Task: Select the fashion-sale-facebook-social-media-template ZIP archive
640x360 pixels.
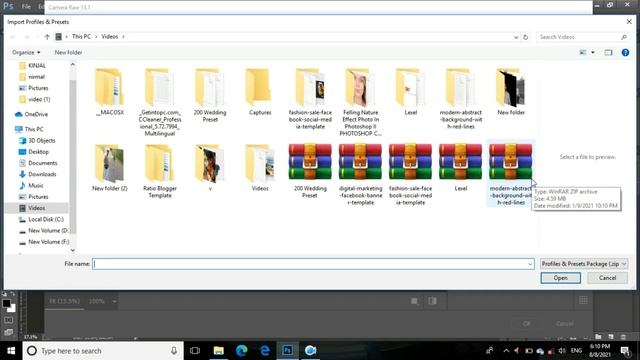Action: pos(411,175)
